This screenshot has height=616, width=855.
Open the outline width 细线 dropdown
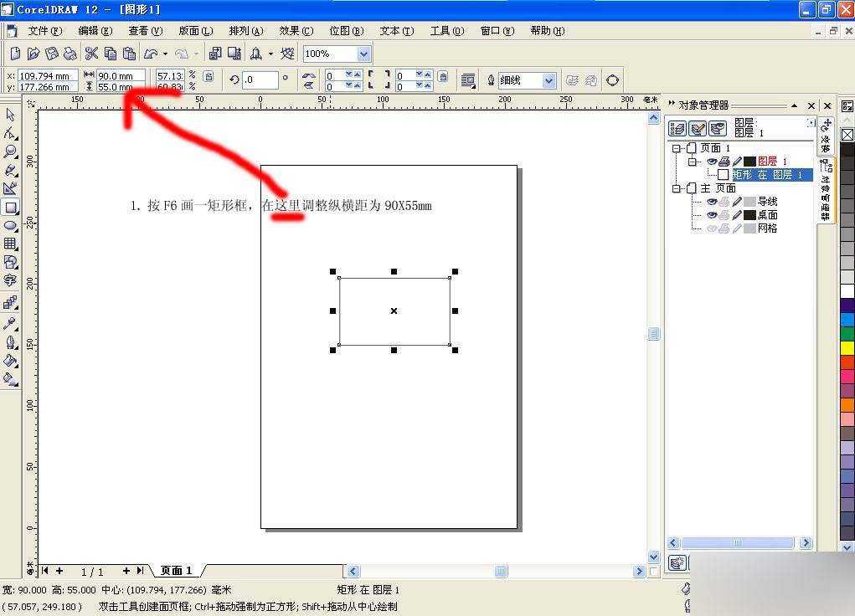coord(549,80)
